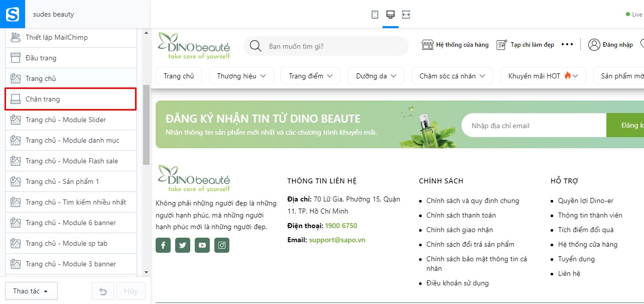
Task: Select Trang chủ - Module 6 banner
Action: [x=71, y=223]
